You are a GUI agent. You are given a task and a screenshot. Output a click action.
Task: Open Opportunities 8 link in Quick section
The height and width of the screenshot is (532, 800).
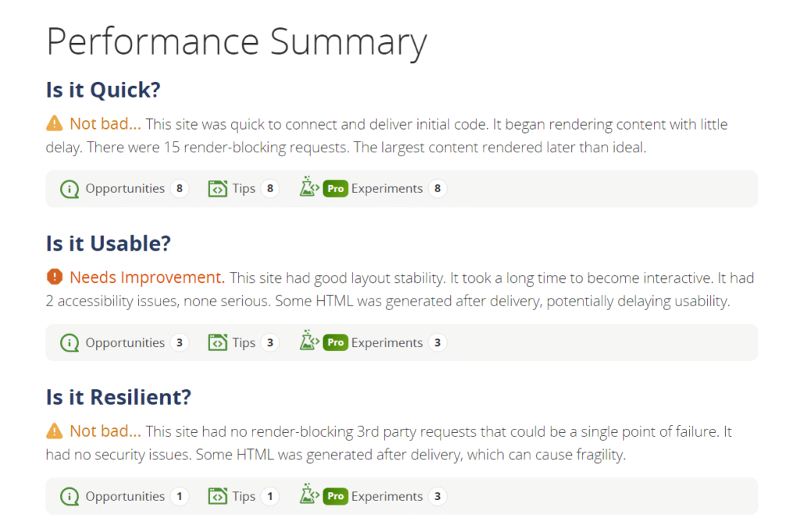pos(125,188)
